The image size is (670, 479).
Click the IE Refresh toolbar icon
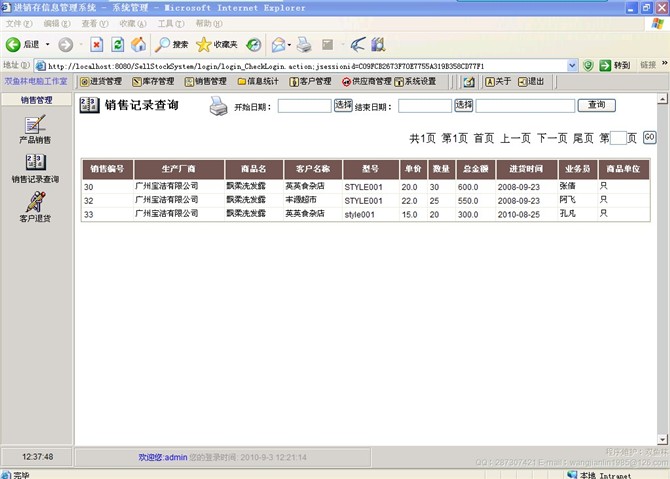click(x=117, y=44)
